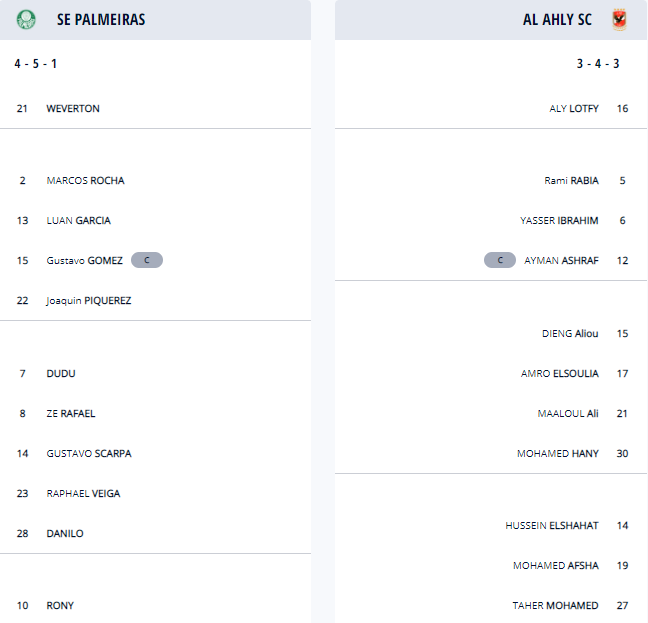Screen dimensions: 648x623
Task: Click Gustavo Gomez's captain badge
Action: click(x=147, y=260)
